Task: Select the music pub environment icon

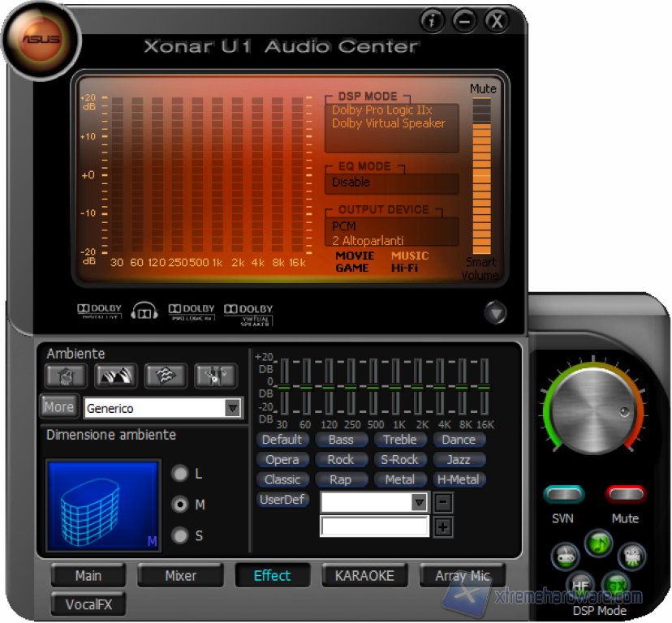Action: point(215,376)
